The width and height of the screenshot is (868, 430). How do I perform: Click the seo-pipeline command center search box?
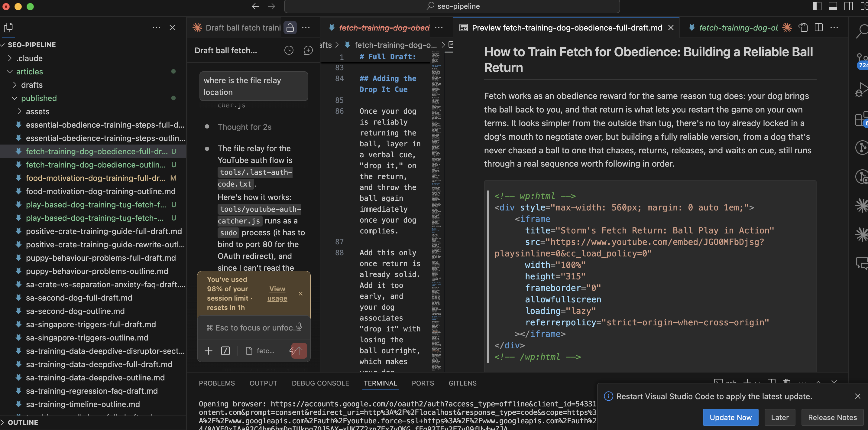pyautogui.click(x=452, y=6)
